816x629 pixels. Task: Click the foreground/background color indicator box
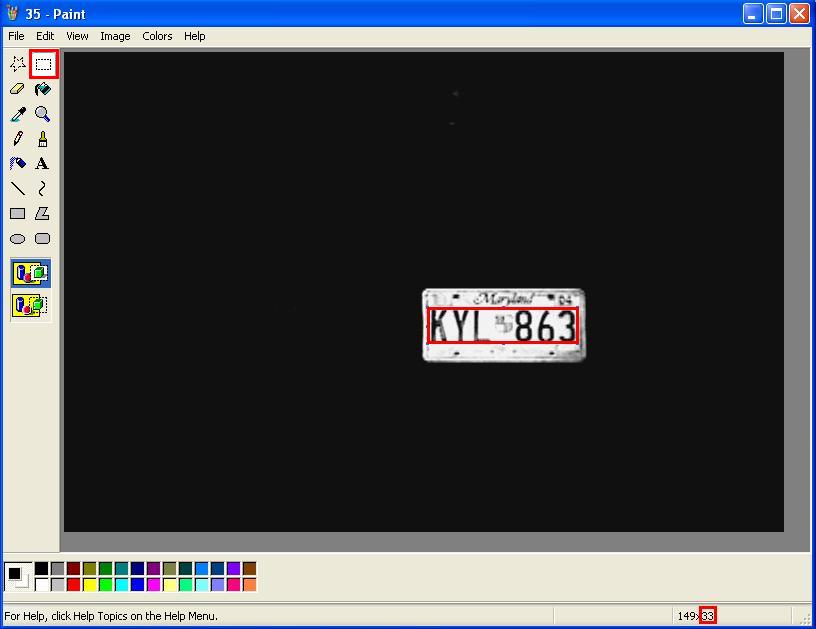[18, 576]
